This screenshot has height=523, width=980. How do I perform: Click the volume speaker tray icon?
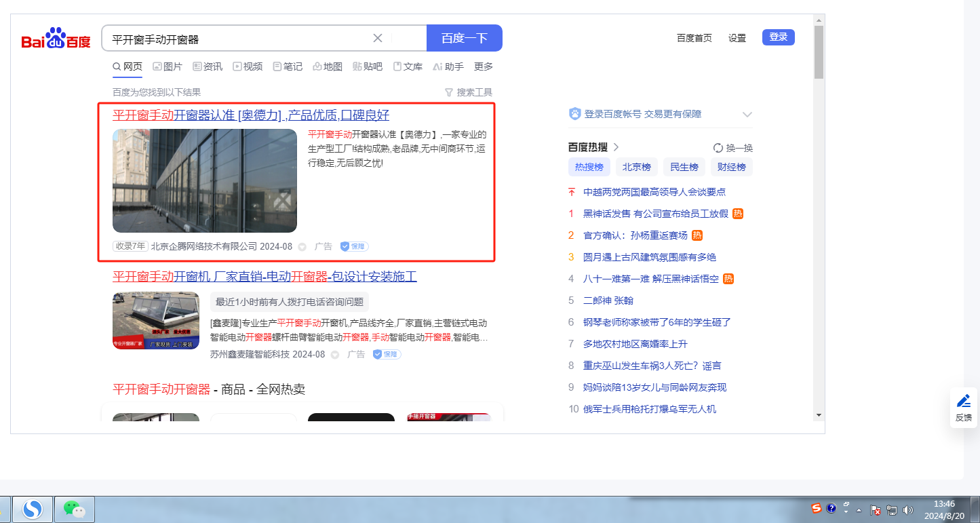coord(908,509)
